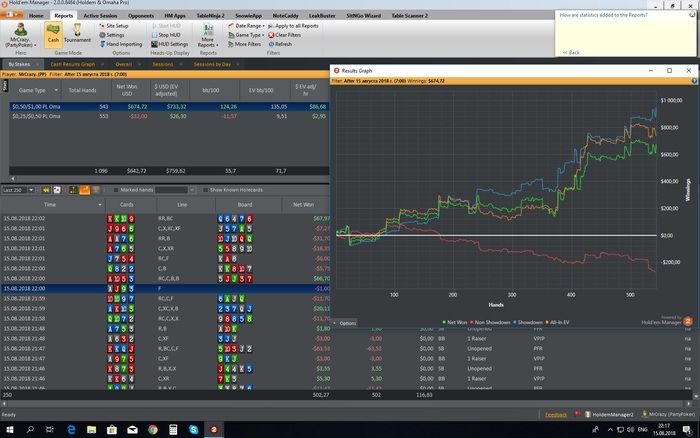700x438 pixels.
Task: Switch to Active Session ribbon tab
Action: (x=100, y=16)
